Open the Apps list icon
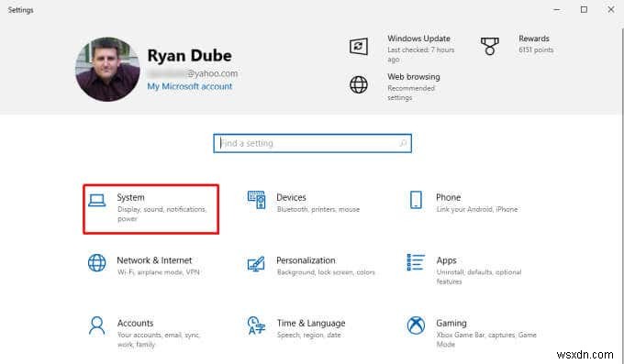Image resolution: width=624 pixels, height=364 pixels. click(x=416, y=262)
